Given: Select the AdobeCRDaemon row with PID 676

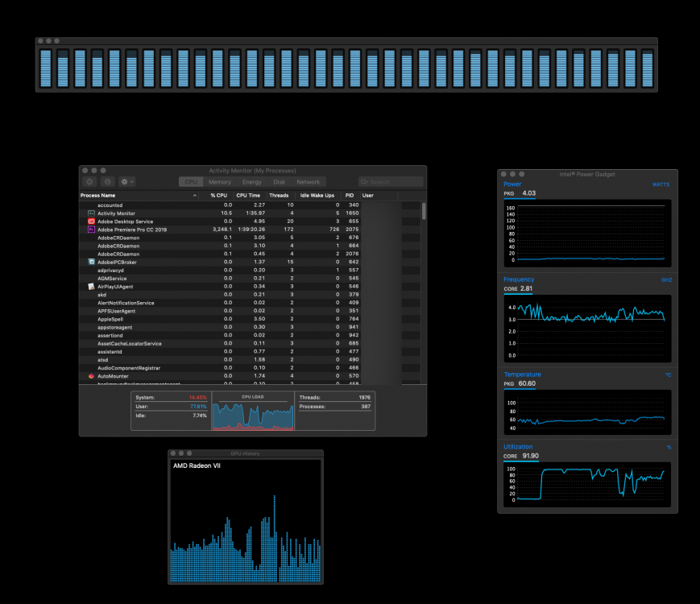Looking at the screenshot, I should coord(250,238).
